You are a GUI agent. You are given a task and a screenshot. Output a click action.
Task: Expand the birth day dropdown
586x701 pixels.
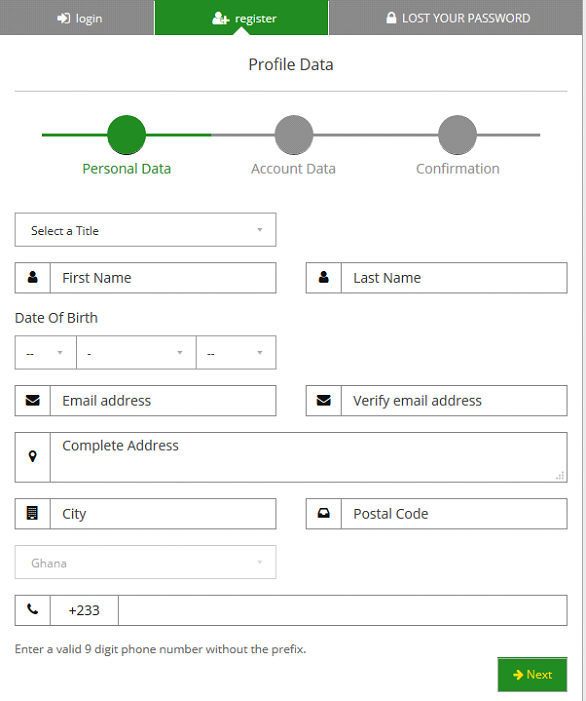[x=46, y=352]
